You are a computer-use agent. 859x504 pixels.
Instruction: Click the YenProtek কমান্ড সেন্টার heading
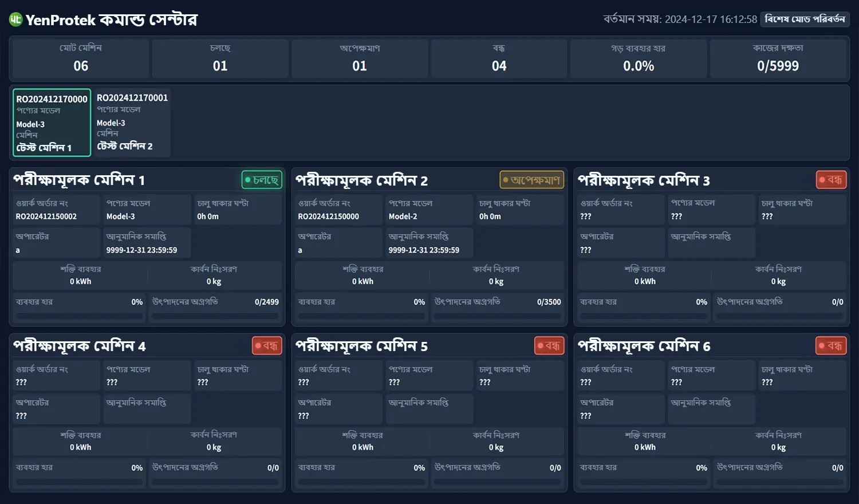click(111, 19)
